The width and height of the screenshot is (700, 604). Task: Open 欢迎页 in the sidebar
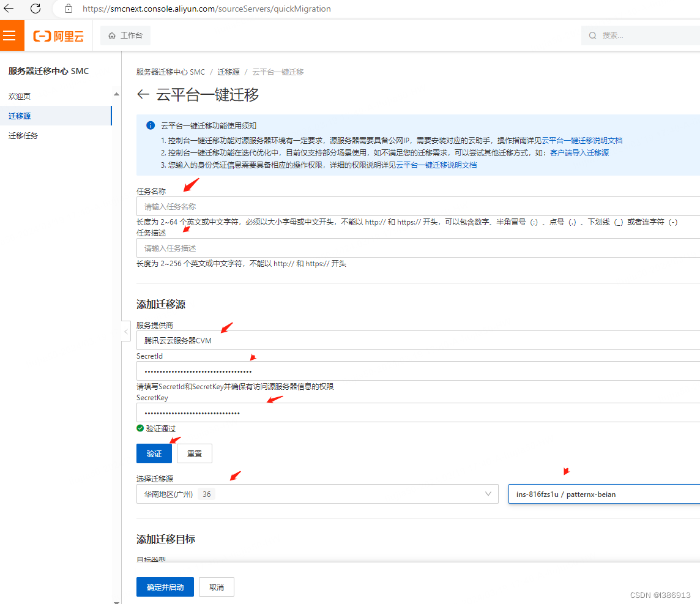pos(20,96)
